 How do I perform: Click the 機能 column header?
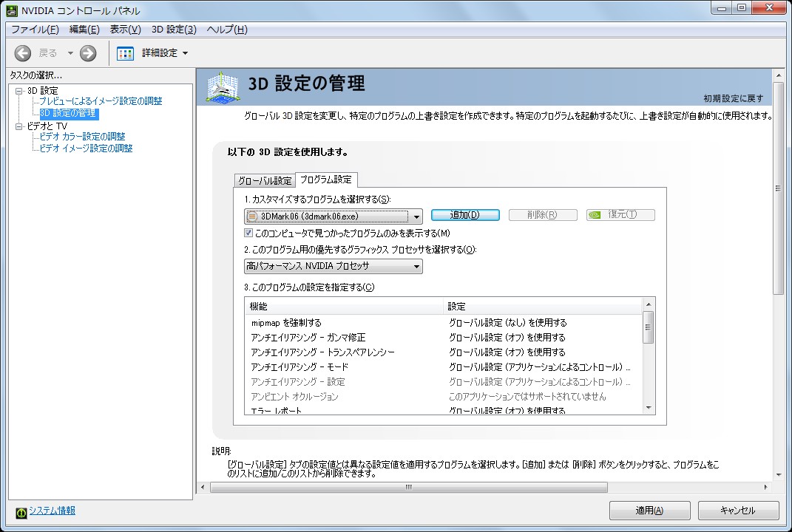tap(344, 307)
